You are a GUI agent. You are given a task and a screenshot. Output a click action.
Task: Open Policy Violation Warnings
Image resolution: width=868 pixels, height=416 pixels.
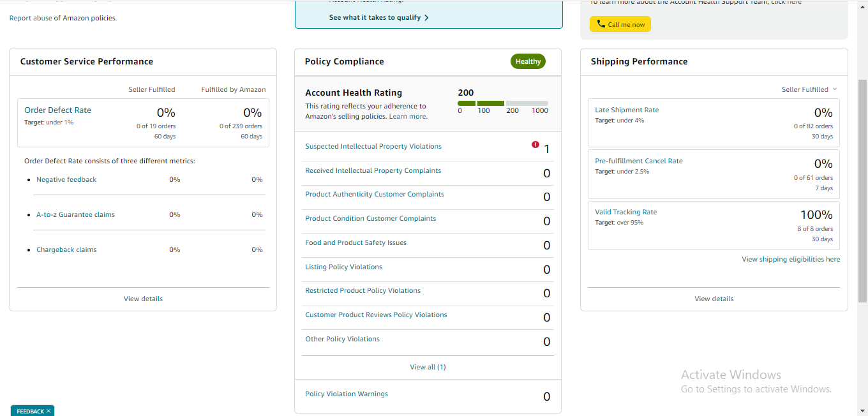point(347,394)
